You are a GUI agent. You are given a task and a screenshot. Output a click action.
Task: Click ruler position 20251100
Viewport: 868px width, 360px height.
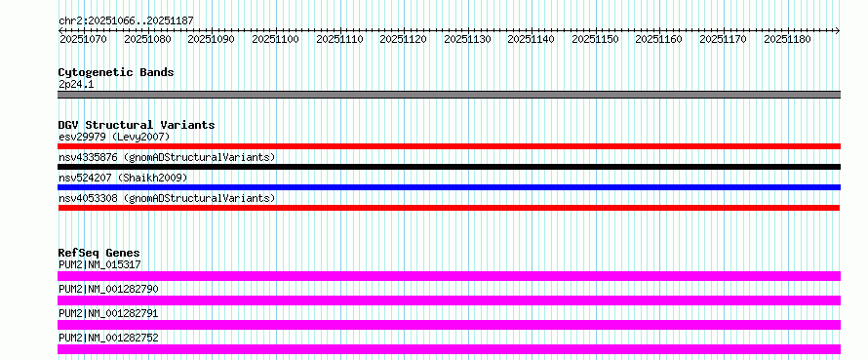276,39
